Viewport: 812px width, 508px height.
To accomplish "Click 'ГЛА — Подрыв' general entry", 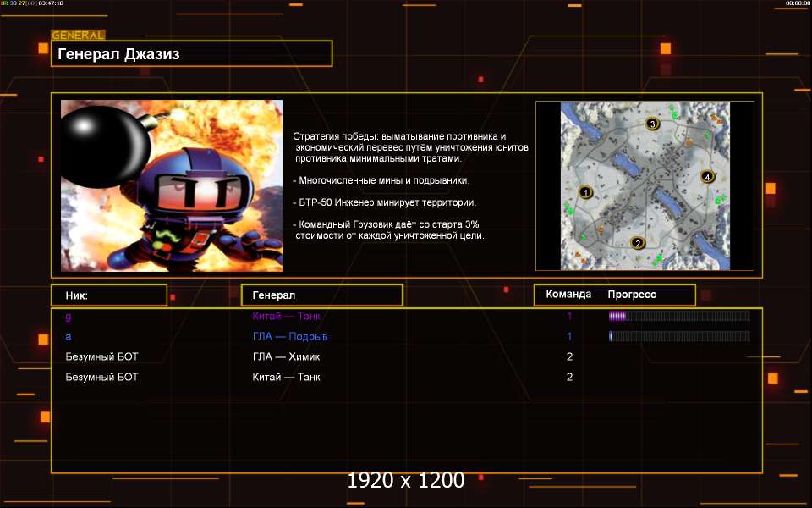I will (x=290, y=336).
